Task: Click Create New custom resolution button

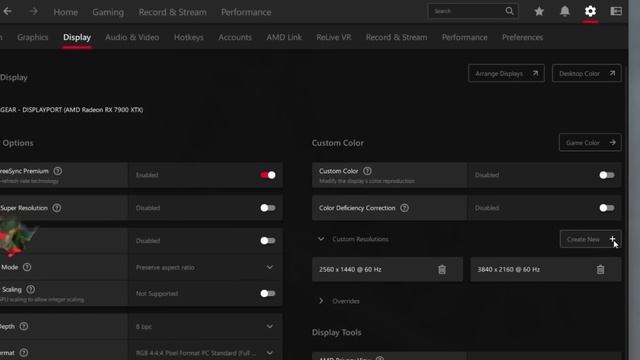Action: (x=590, y=239)
